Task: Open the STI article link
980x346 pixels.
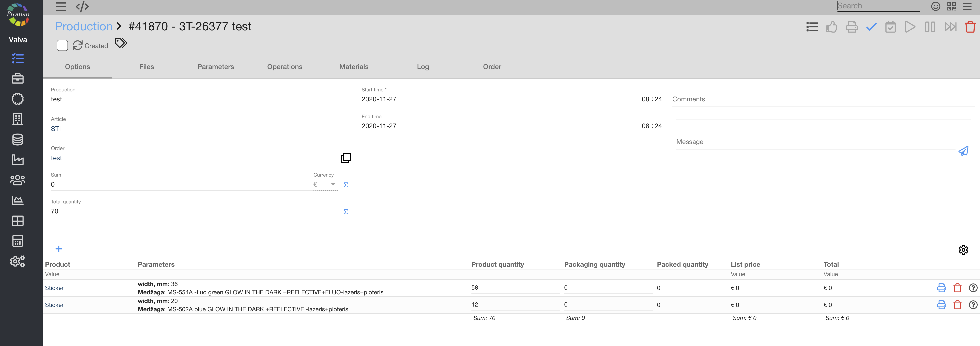Action: [x=55, y=129]
